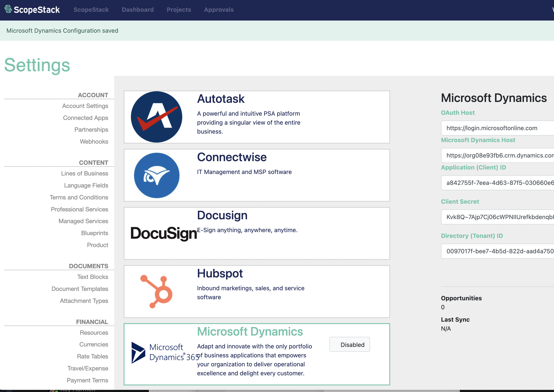The image size is (554, 392).
Task: Click the Microsoft Dynamics Host field
Action: (498, 155)
